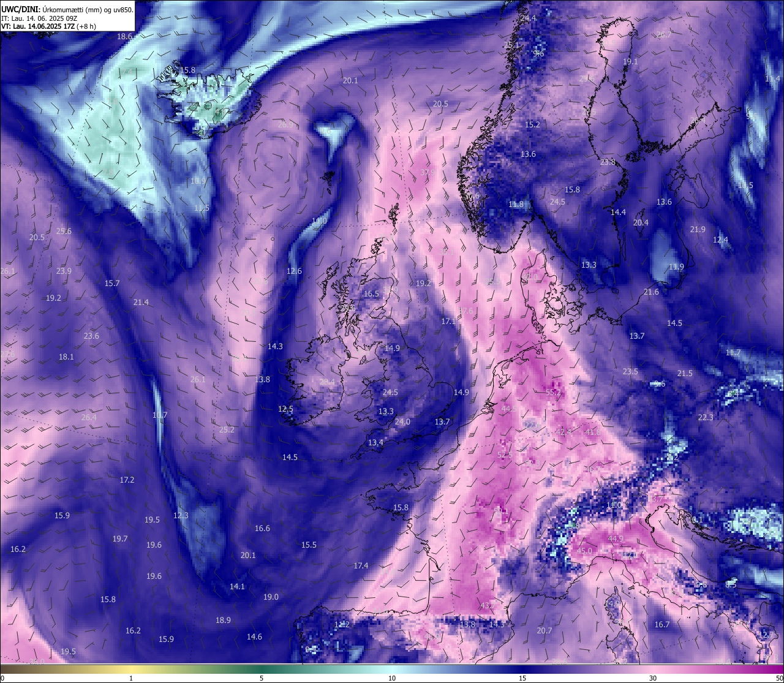The image size is (784, 683).
Task: Click the 30 tick on the colour scale
Action: (653, 678)
